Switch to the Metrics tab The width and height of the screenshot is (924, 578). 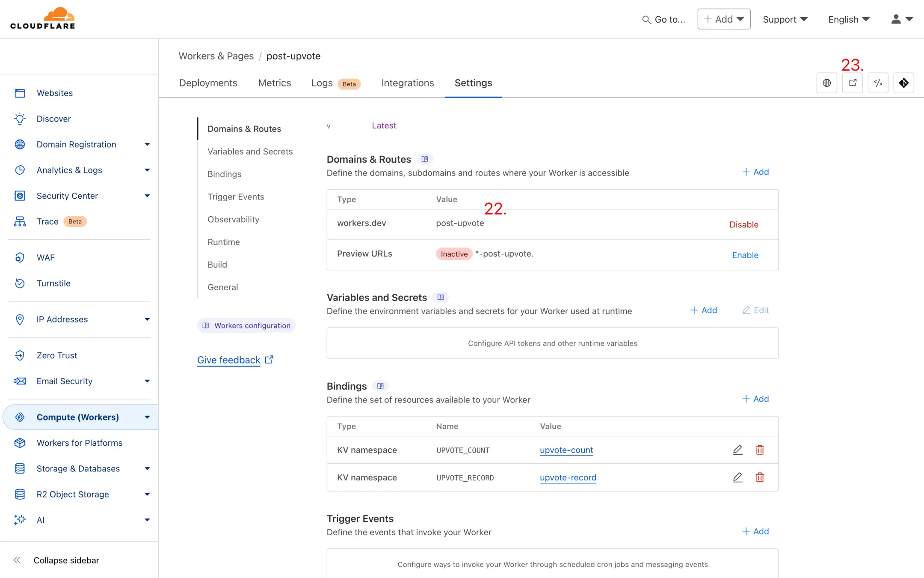pyautogui.click(x=275, y=83)
